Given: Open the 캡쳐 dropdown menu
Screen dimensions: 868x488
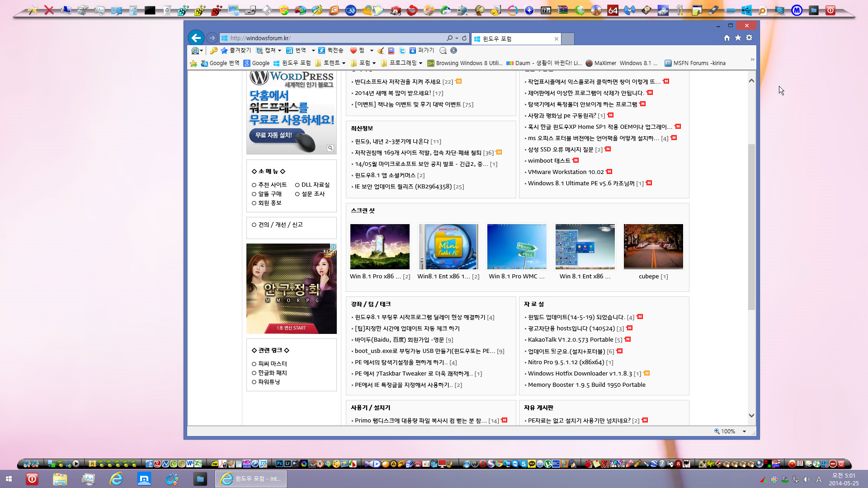Looking at the screenshot, I should (269, 51).
